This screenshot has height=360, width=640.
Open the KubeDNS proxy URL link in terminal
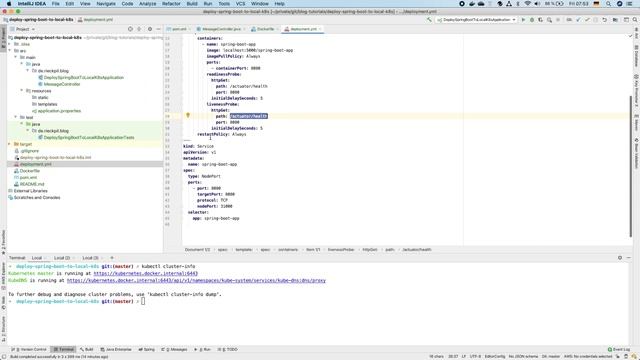(196, 280)
